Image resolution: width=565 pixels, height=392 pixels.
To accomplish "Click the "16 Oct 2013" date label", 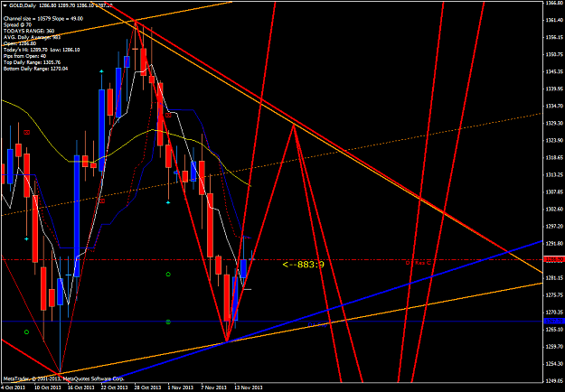I will (81, 388).
